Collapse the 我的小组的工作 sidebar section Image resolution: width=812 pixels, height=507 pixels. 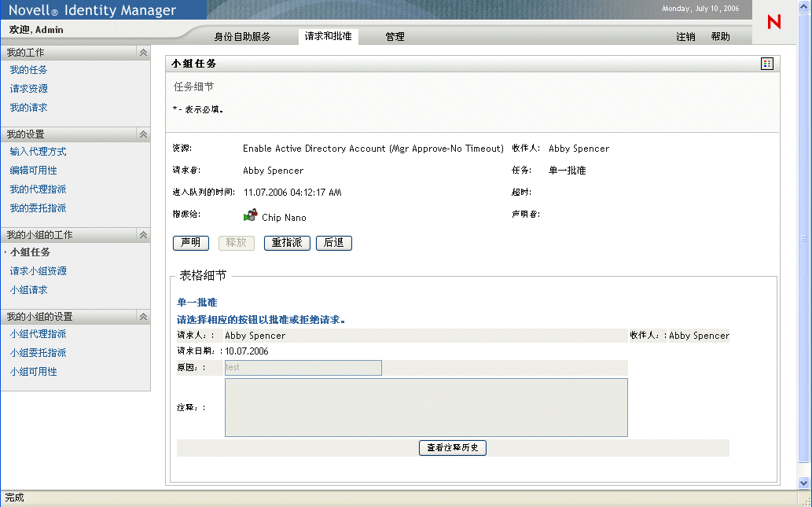[143, 234]
